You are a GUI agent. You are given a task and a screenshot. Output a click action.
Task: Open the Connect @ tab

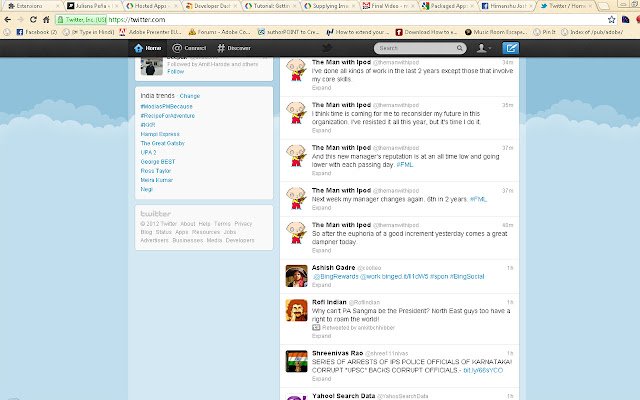coord(189,48)
